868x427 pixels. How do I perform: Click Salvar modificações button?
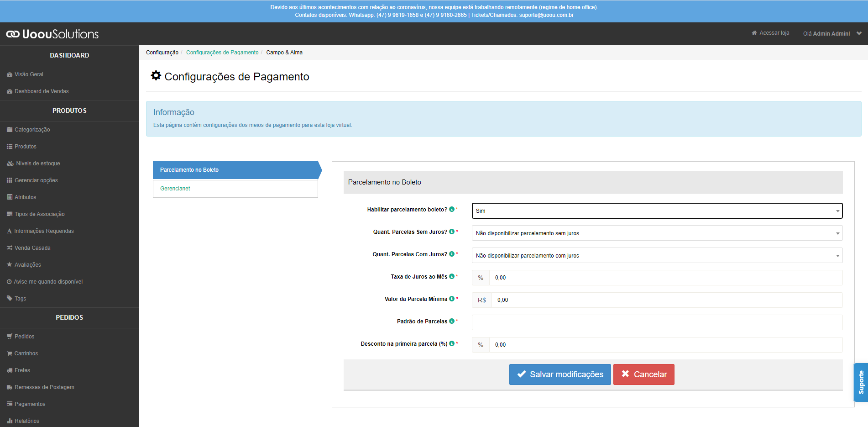tap(560, 374)
